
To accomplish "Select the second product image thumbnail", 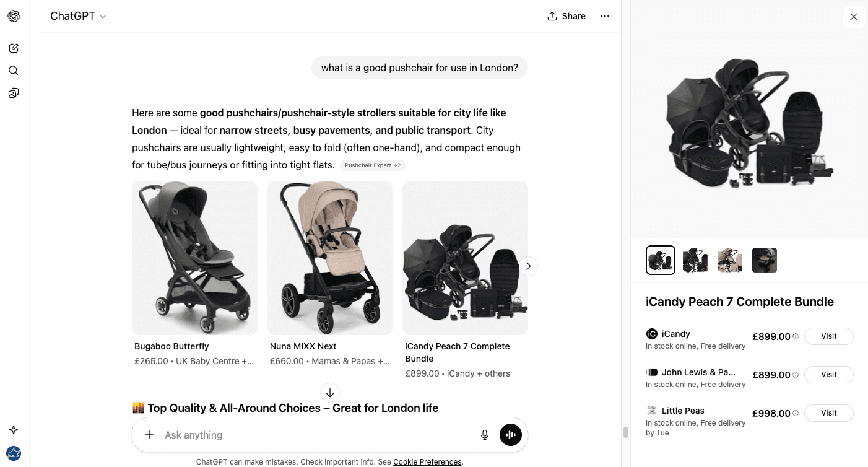I will point(695,260).
